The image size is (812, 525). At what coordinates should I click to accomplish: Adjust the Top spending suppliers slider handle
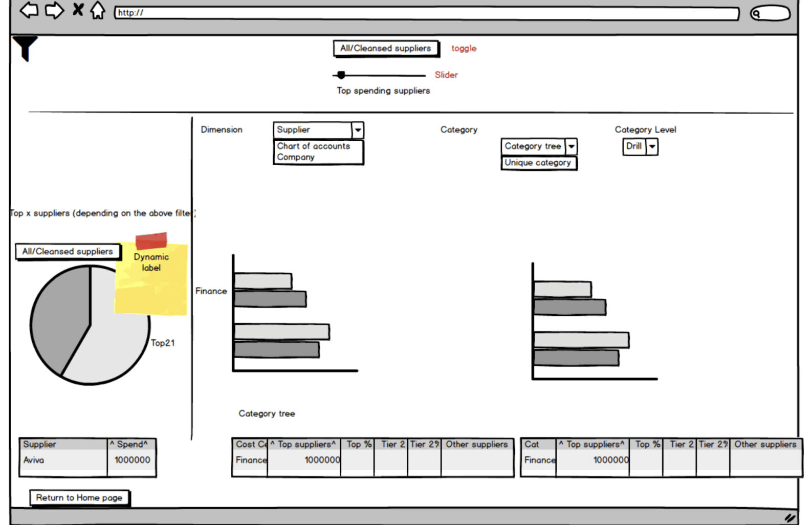click(341, 75)
